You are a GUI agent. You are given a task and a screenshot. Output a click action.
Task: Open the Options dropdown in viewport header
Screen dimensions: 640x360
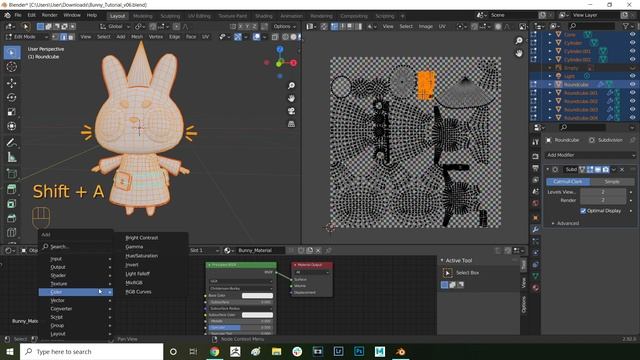284,27
